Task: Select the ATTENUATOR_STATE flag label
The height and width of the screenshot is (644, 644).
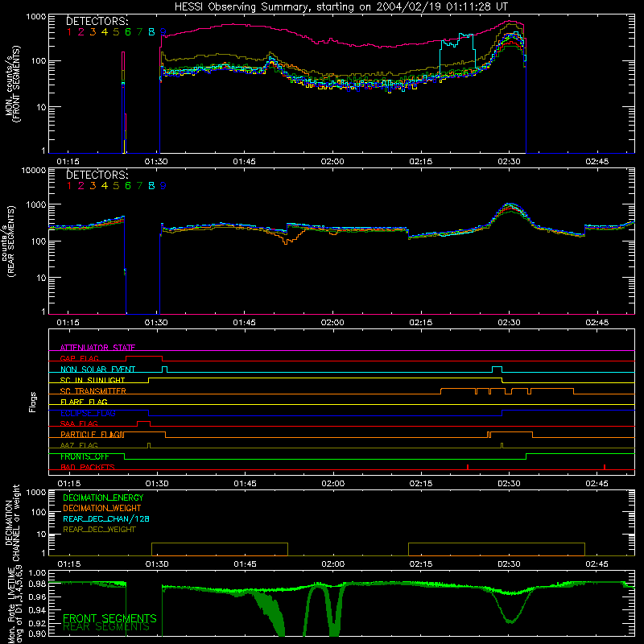Action: click(x=97, y=348)
